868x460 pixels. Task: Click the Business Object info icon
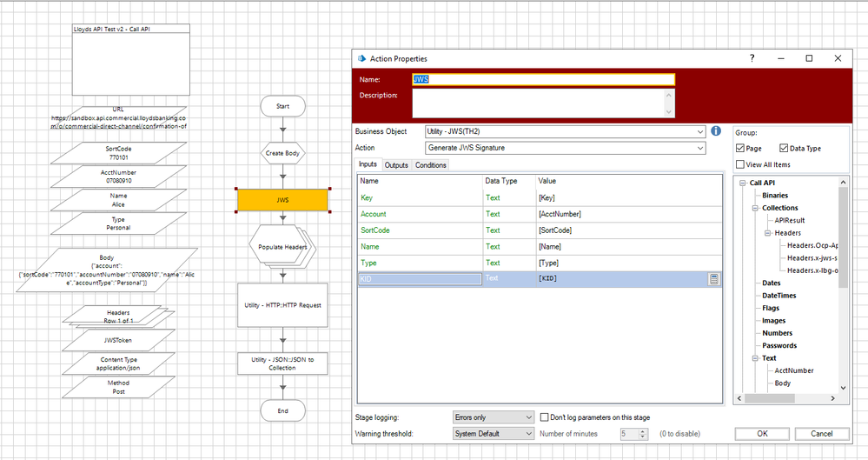pos(716,131)
